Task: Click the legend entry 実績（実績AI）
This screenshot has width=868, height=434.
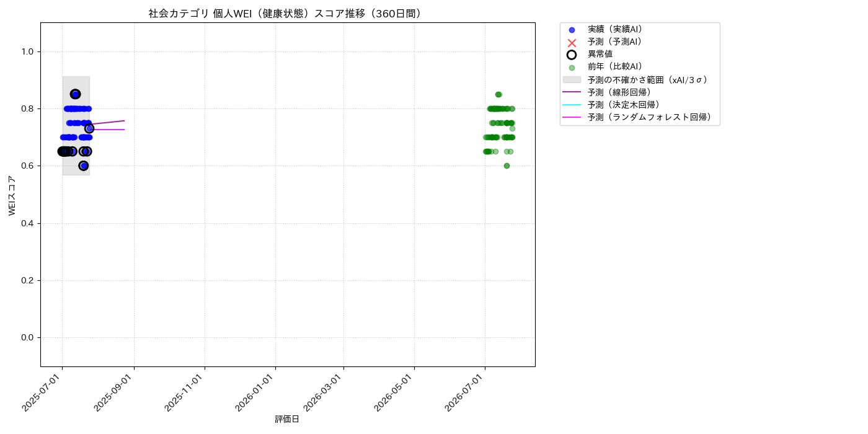Action: 615,29
